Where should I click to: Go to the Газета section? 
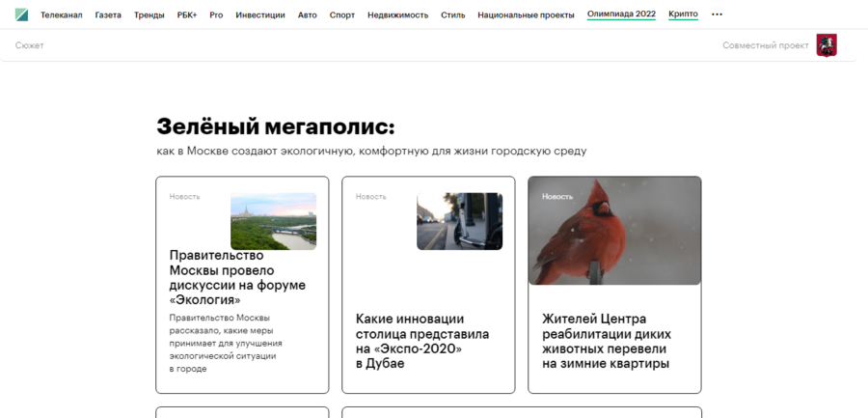click(x=108, y=15)
